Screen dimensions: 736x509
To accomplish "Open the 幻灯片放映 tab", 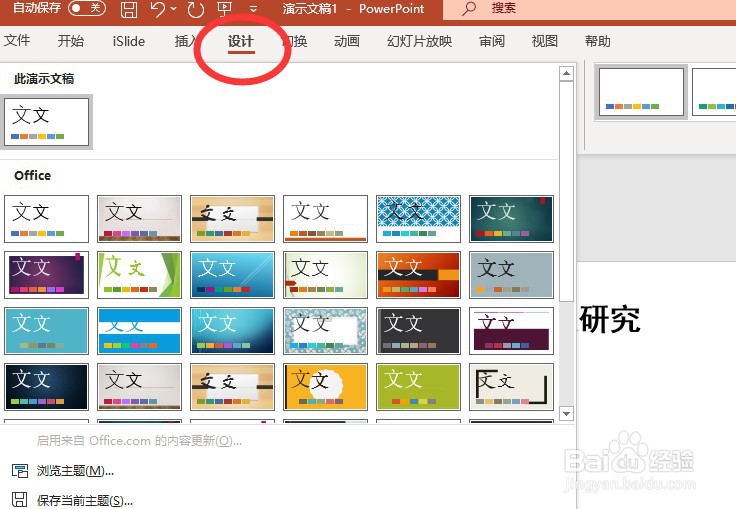I will (420, 41).
